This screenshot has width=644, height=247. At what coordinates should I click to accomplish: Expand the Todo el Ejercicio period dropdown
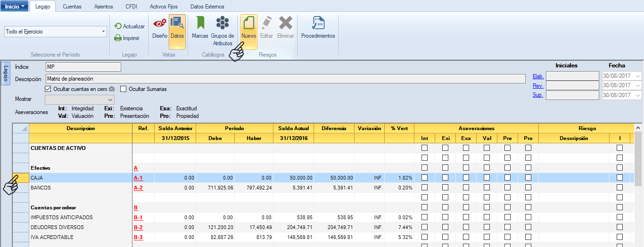[x=103, y=32]
